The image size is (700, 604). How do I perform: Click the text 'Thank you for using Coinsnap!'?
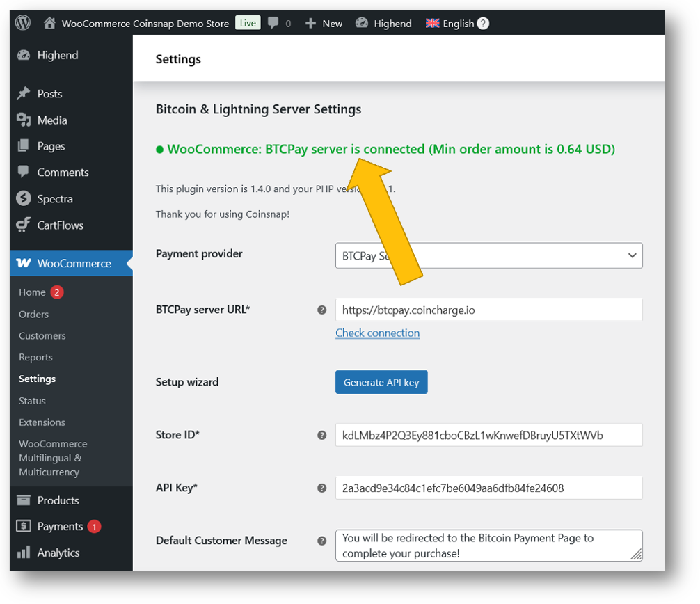click(223, 214)
